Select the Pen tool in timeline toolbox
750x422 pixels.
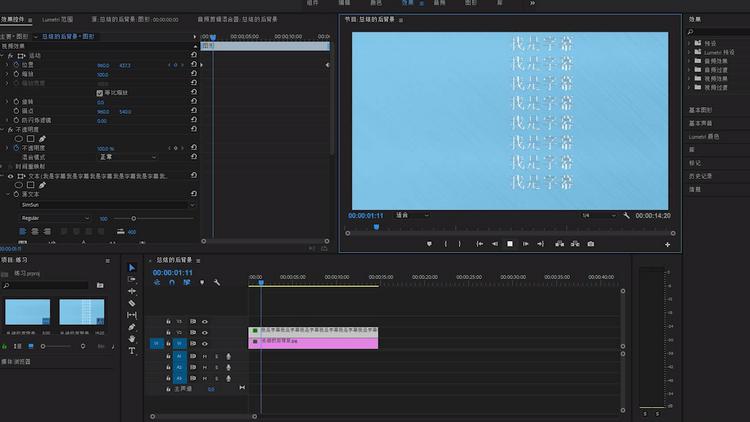coord(132,327)
